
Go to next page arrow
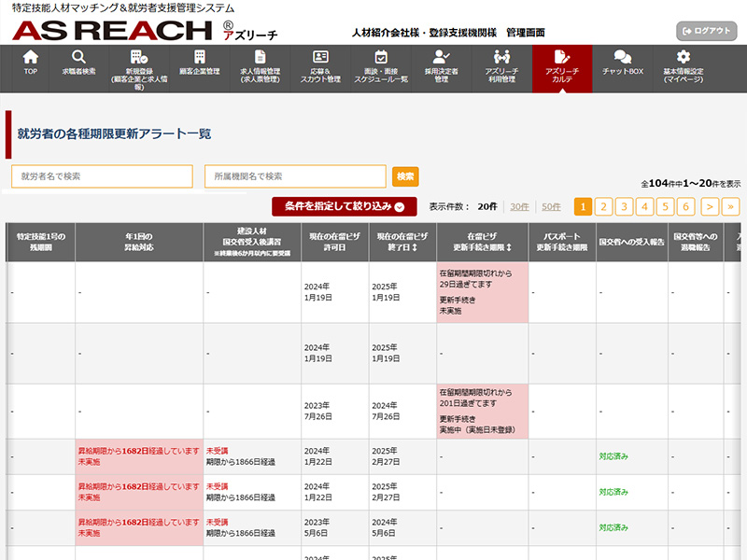click(x=710, y=206)
